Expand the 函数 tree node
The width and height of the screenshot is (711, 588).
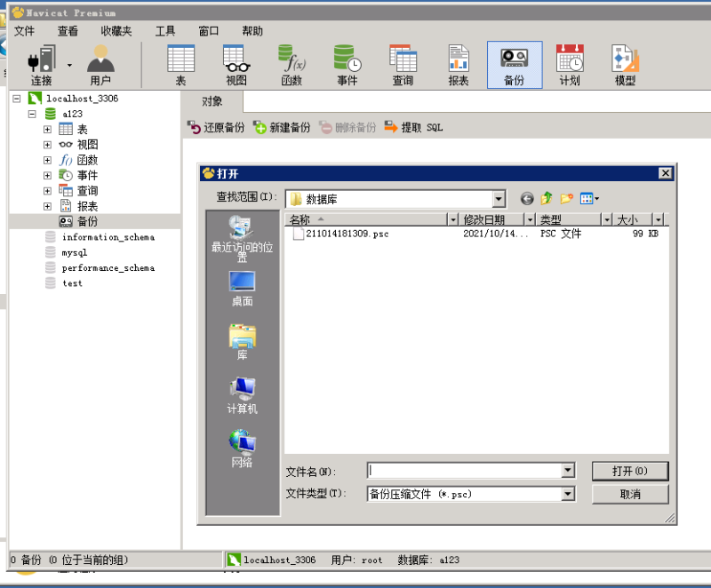tap(48, 161)
